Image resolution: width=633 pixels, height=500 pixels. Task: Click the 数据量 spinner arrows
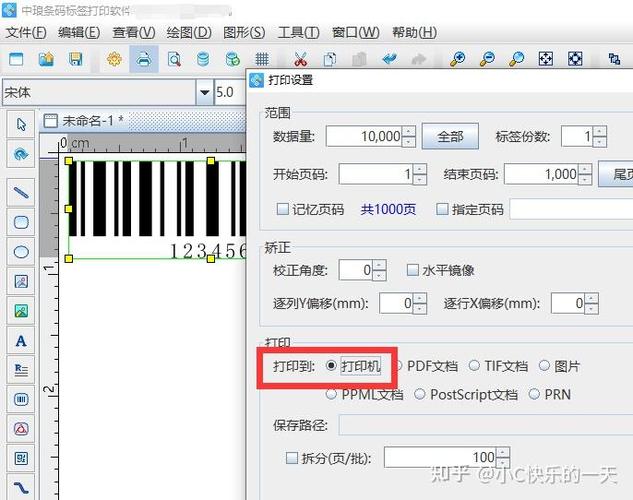tap(409, 136)
